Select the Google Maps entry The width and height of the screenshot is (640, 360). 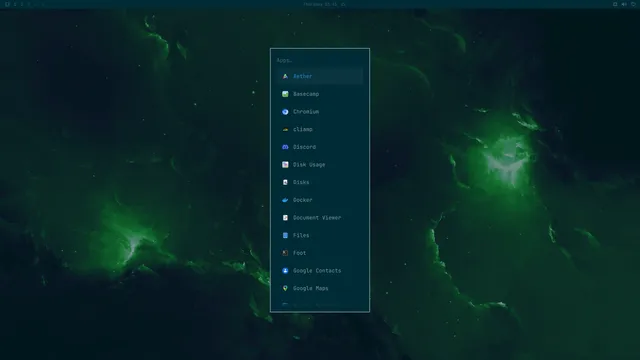pos(320,288)
